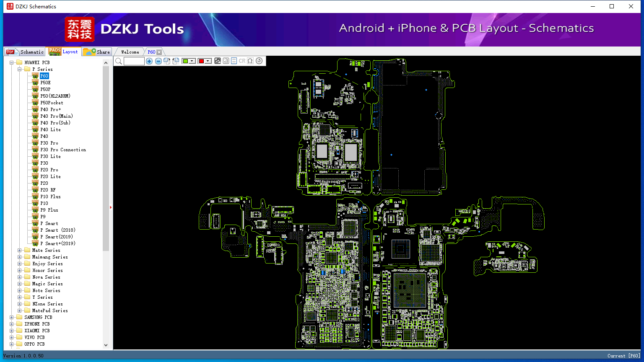Expand the VIVO PCB node
The height and width of the screenshot is (362, 644).
[x=12, y=337]
